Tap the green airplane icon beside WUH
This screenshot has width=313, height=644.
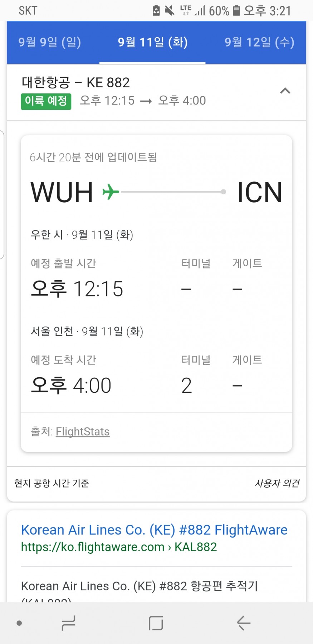111,192
